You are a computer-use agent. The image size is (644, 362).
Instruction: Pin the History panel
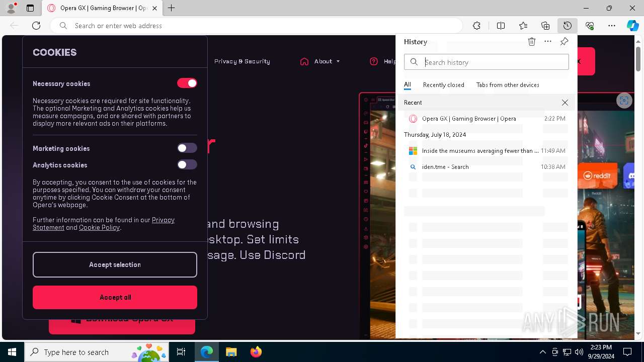564,42
